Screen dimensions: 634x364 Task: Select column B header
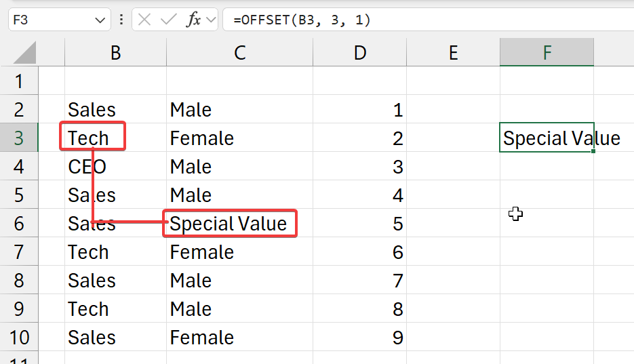[x=115, y=53]
